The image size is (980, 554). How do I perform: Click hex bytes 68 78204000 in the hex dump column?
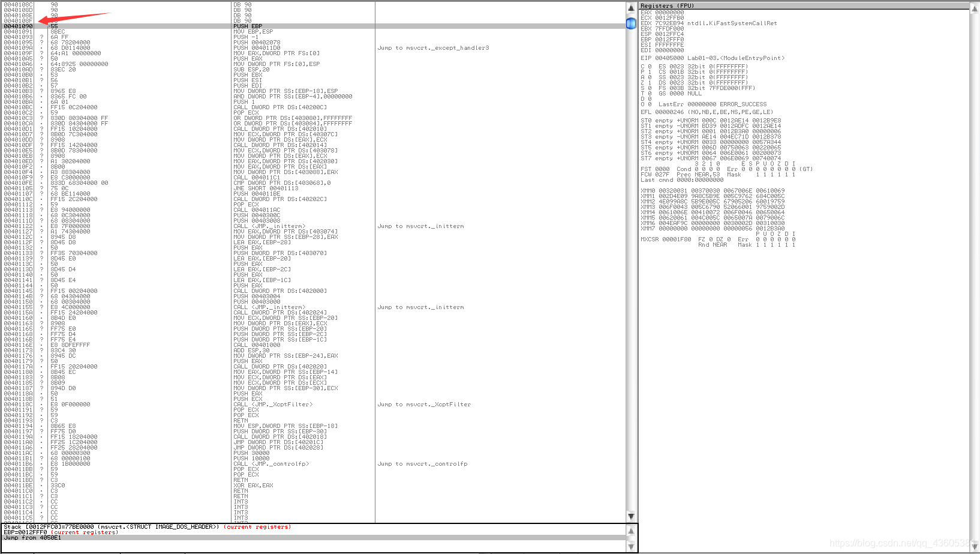point(70,43)
